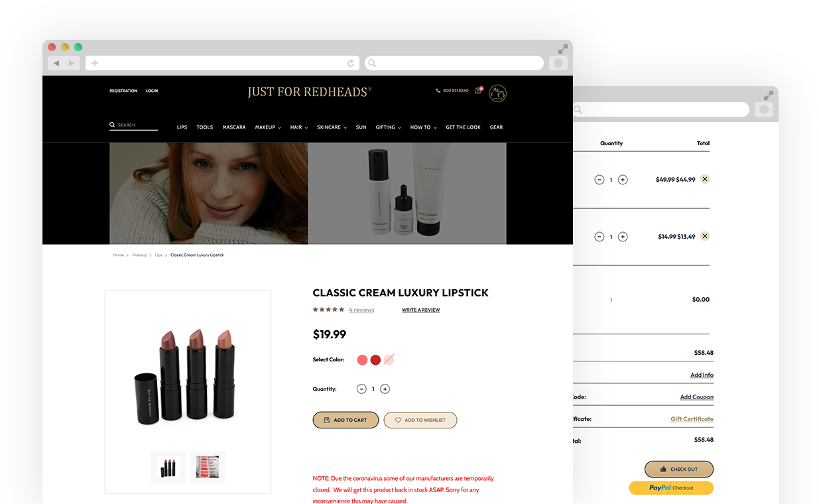819x504 pixels.
Task: Increase lipstick quantity with plus button
Action: 385,389
